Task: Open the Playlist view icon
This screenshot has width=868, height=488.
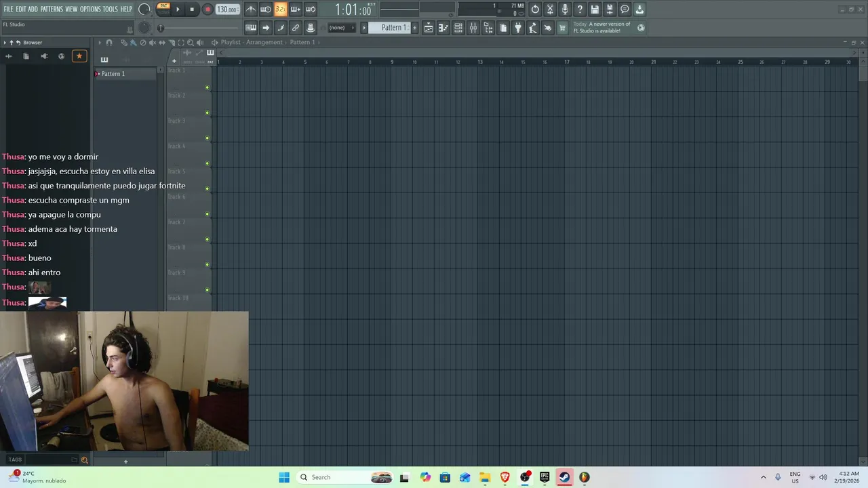Action: [429, 28]
